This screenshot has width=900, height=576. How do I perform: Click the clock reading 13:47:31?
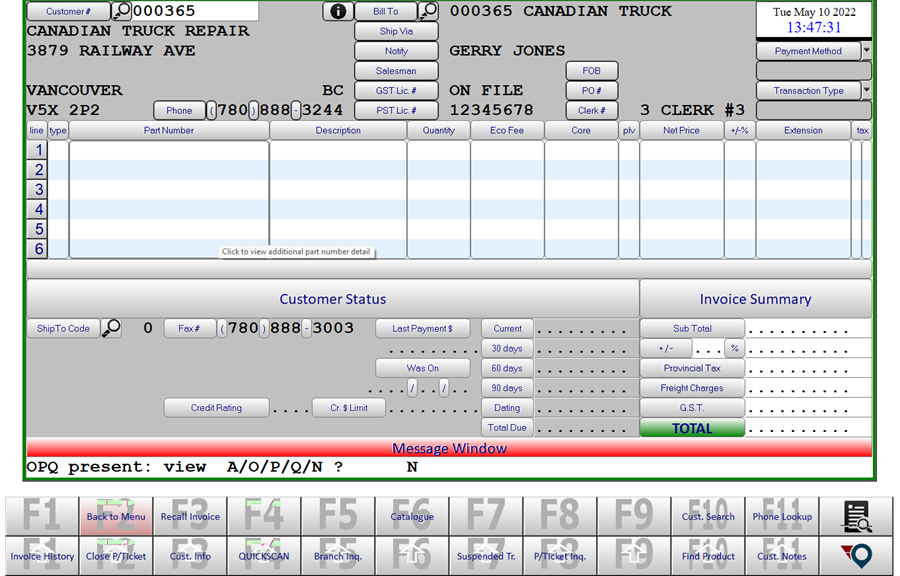click(x=814, y=28)
